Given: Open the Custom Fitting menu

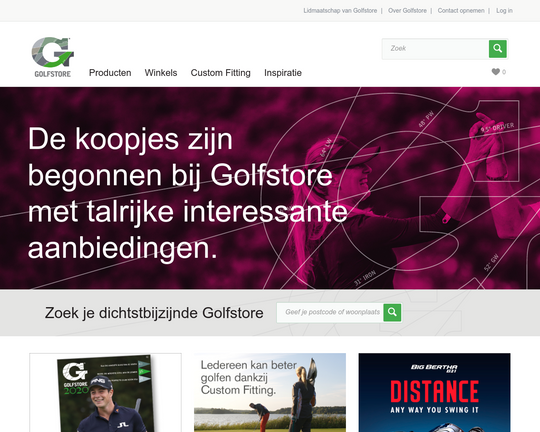Looking at the screenshot, I should point(220,73).
